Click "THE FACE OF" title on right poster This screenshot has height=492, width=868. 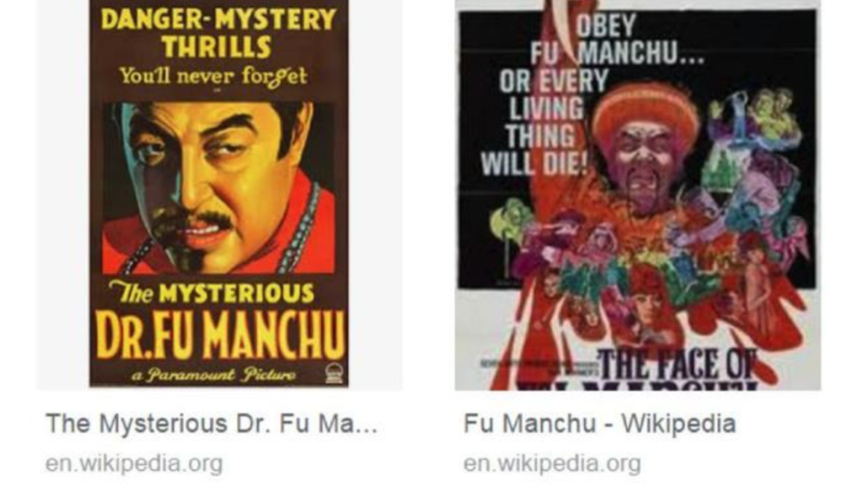click(x=676, y=364)
